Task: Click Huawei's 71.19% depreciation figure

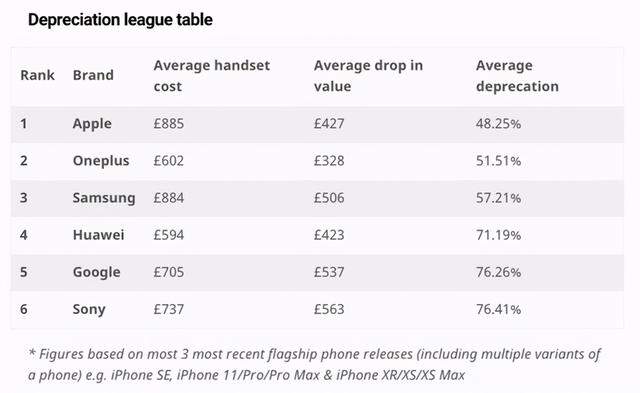Action: click(498, 235)
